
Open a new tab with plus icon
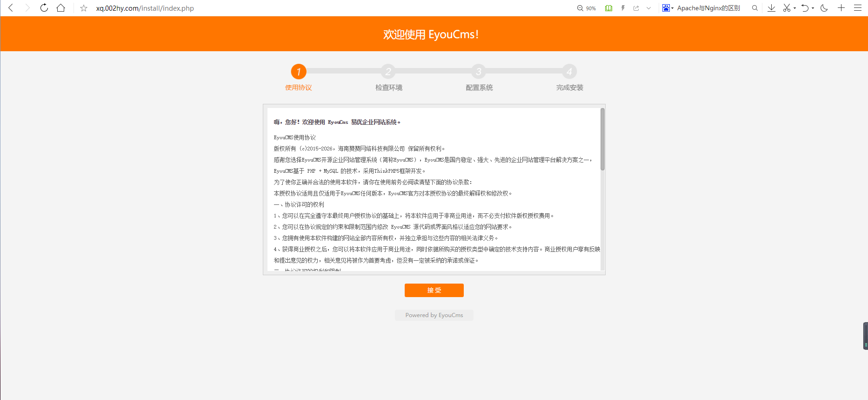pyautogui.click(x=841, y=8)
